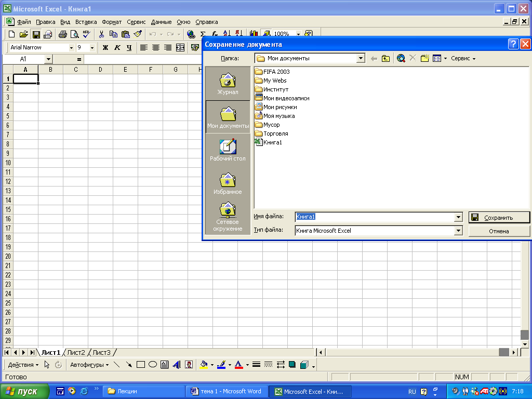Toggle Bold (Ж) formatting
532x399 pixels.
[x=105, y=47]
